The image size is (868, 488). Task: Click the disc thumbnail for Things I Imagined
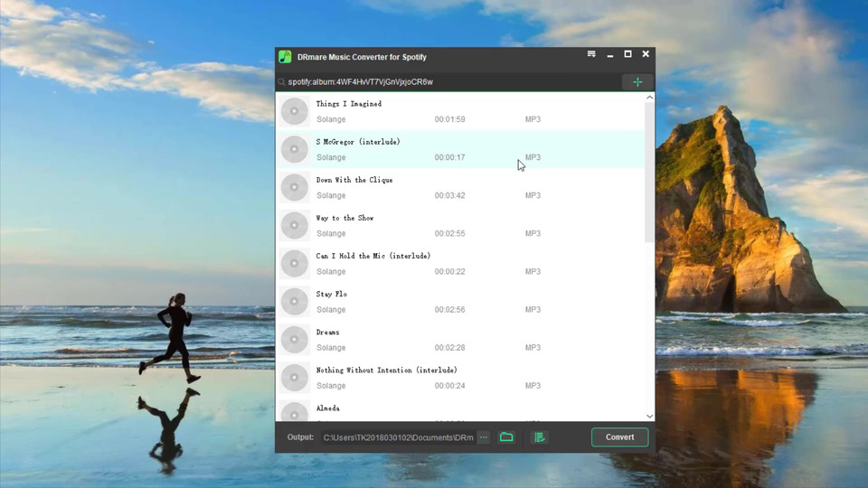[295, 111]
